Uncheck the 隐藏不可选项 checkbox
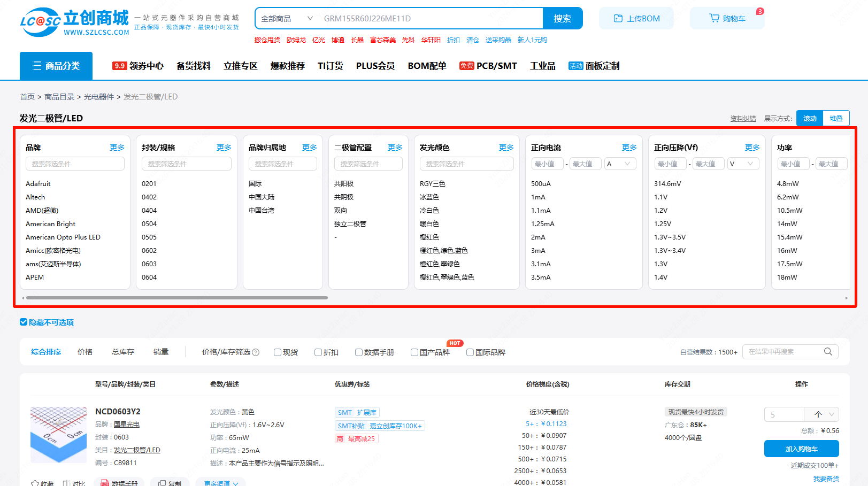 tap(24, 322)
